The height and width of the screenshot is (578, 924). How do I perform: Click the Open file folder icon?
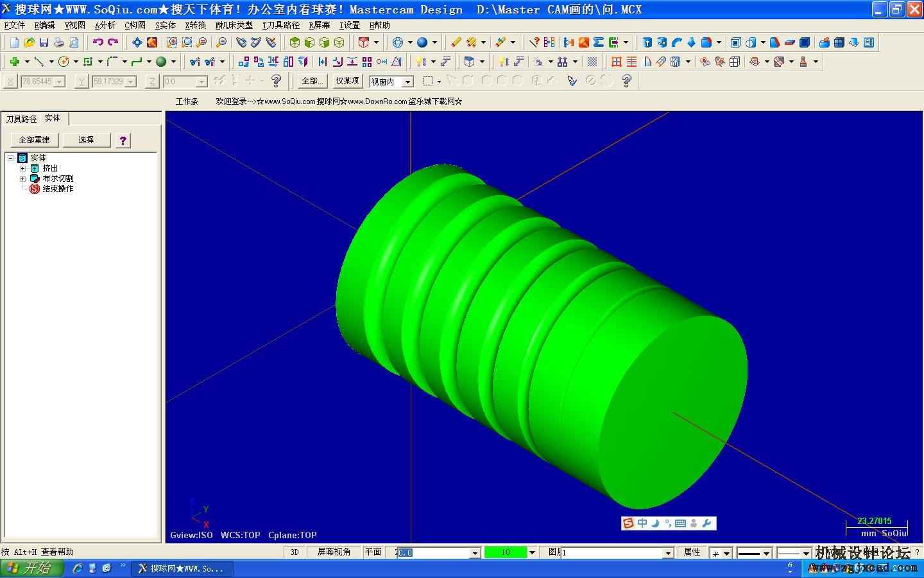(29, 42)
